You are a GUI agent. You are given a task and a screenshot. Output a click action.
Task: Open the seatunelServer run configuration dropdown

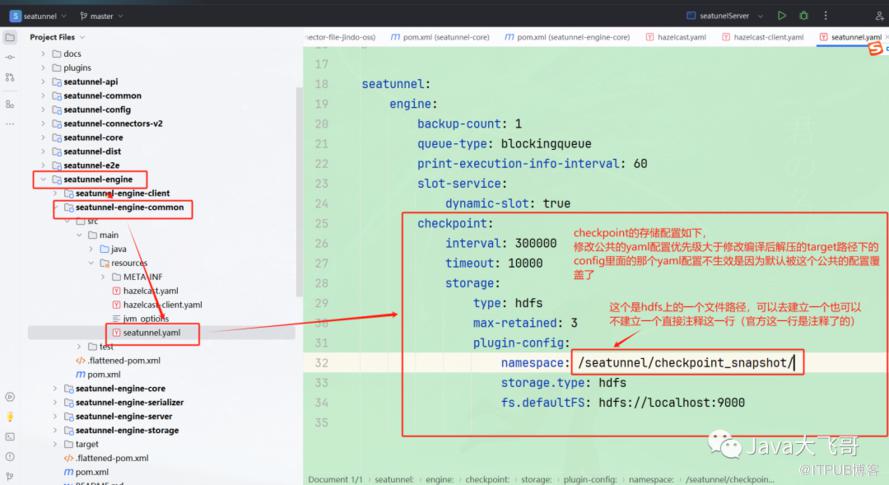[725, 16]
